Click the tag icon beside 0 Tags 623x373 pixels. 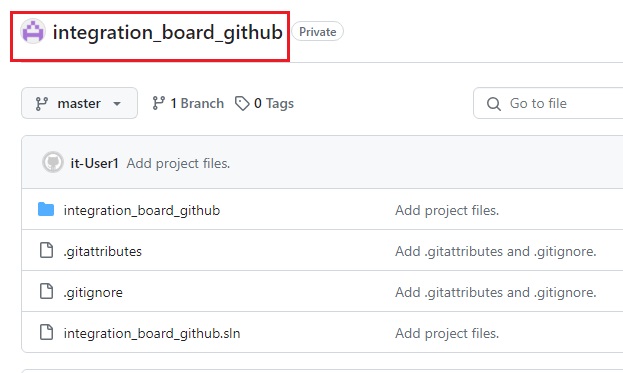(x=242, y=103)
